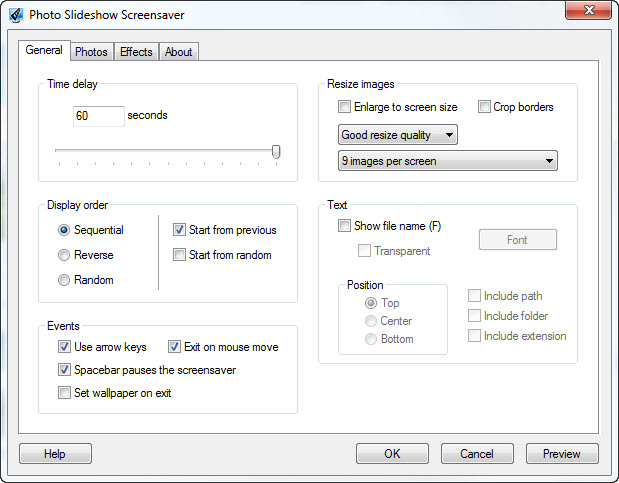Uncheck Use arrow keys
This screenshot has height=483, width=619.
tap(65, 347)
